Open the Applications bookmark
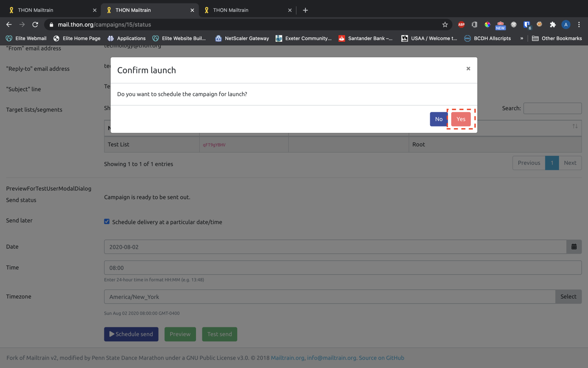Screen dimensions: 588x368 [126, 38]
